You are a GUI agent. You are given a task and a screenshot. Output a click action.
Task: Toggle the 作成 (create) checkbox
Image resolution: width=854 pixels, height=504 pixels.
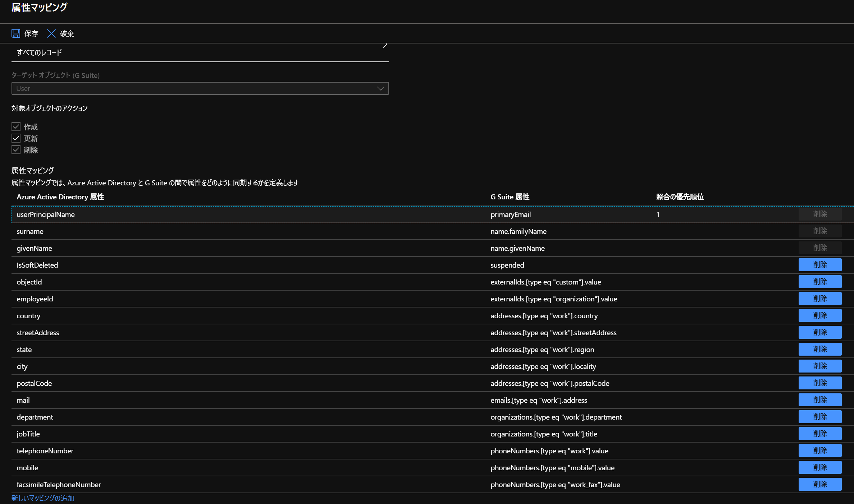(x=16, y=127)
